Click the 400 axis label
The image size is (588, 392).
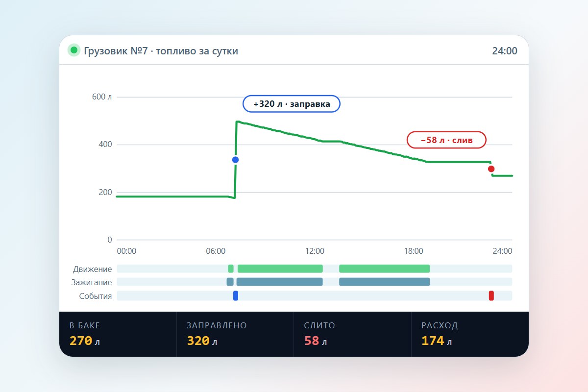tap(105, 145)
